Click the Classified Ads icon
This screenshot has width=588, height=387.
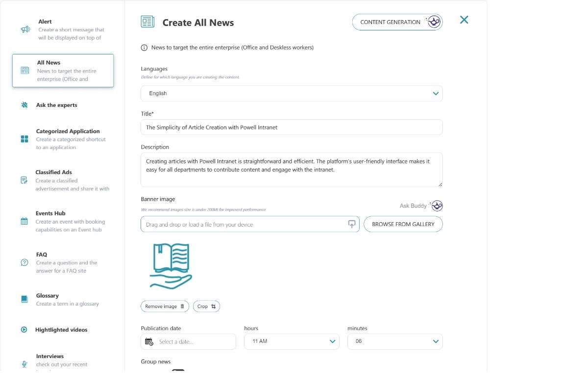(24, 180)
